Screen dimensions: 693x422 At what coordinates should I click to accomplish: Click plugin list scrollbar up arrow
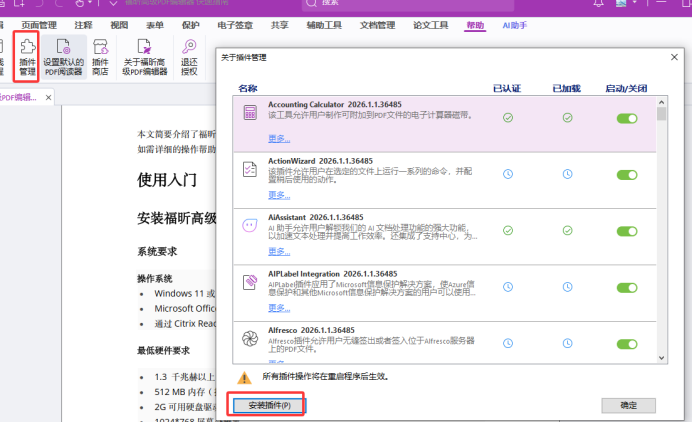click(662, 102)
